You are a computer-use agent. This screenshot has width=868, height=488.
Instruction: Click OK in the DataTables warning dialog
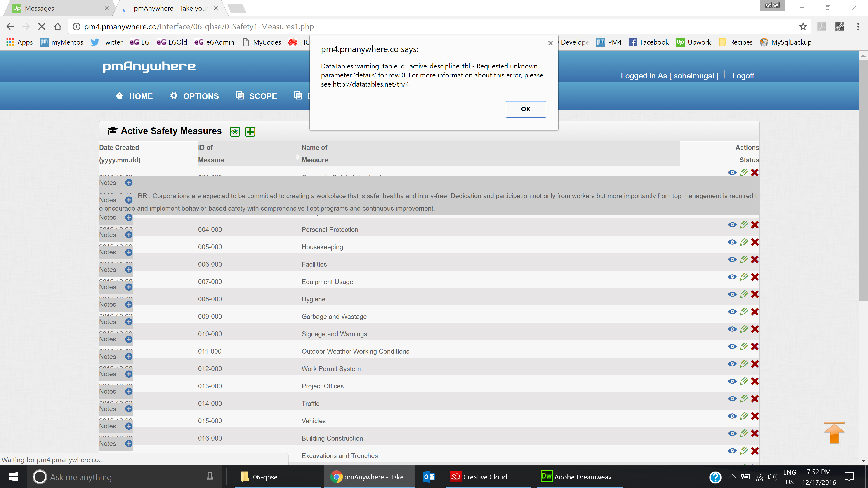(526, 109)
